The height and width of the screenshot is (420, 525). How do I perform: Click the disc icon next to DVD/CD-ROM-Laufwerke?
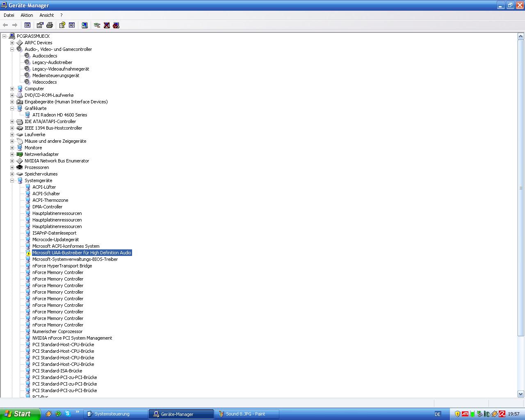click(20, 95)
